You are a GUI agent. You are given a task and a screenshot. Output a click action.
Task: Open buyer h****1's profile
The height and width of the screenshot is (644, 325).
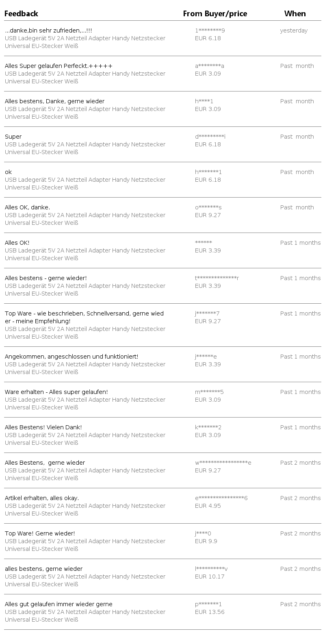click(x=204, y=101)
